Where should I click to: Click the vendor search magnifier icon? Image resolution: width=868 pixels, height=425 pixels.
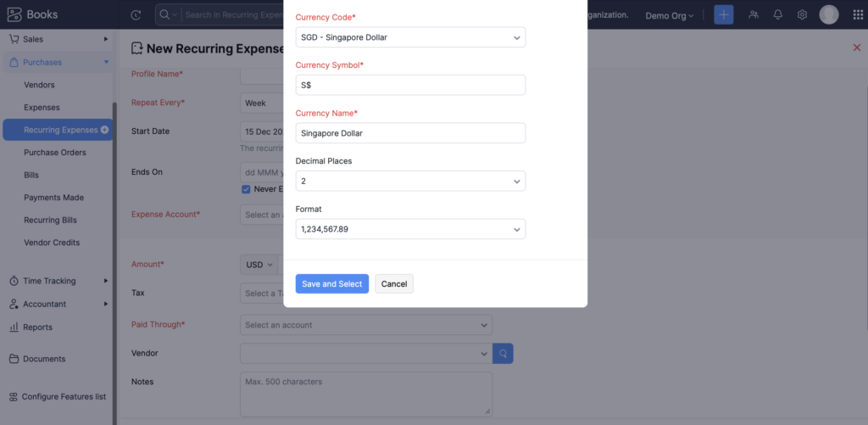tap(503, 353)
